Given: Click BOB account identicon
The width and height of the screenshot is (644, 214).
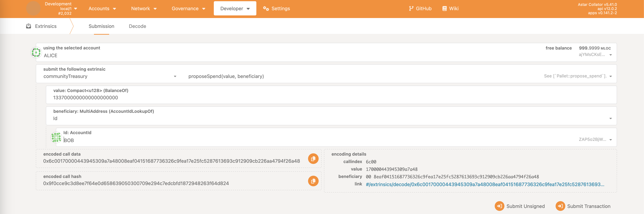Looking at the screenshot, I should point(56,137).
